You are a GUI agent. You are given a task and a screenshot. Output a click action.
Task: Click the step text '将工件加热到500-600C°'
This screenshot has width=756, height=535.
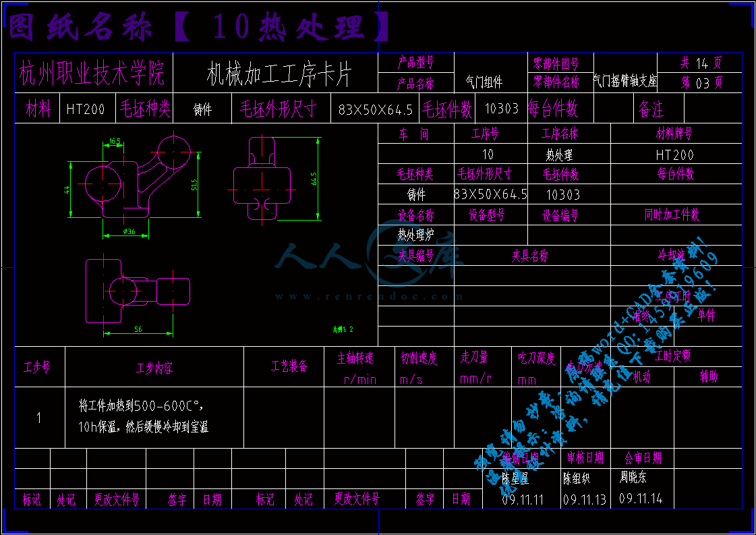(141, 405)
